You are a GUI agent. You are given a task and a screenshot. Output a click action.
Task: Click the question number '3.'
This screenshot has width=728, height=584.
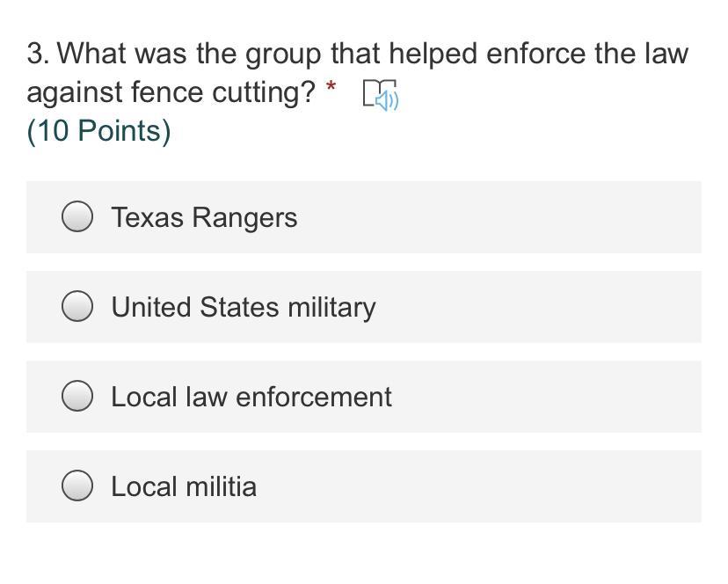pyautogui.click(x=38, y=55)
